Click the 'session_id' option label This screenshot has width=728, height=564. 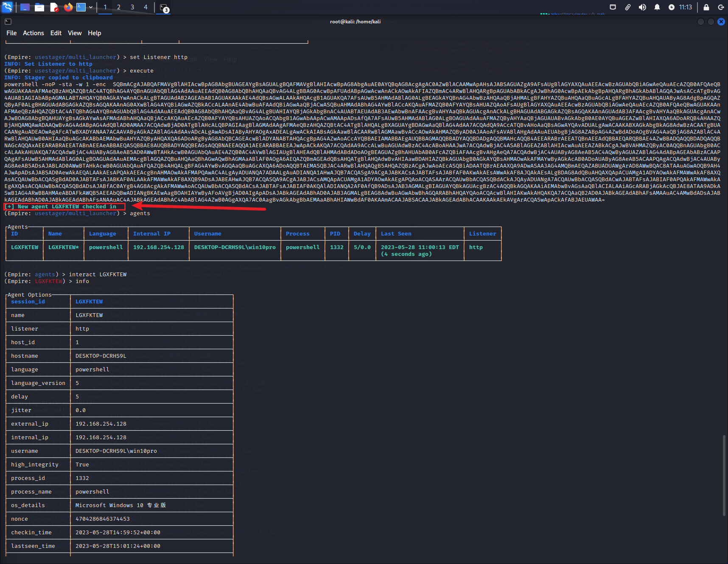click(28, 302)
